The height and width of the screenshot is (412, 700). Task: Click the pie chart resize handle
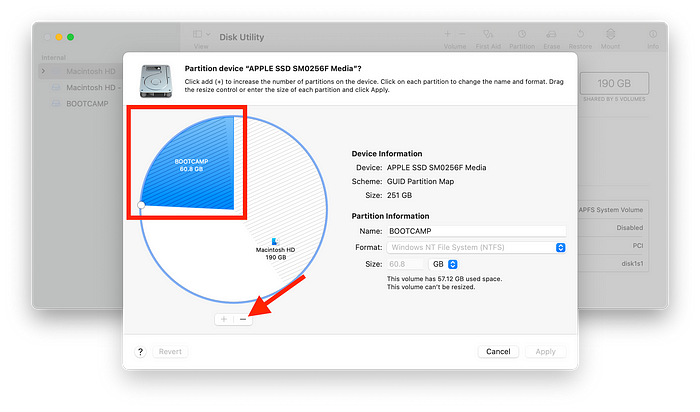[x=141, y=205]
